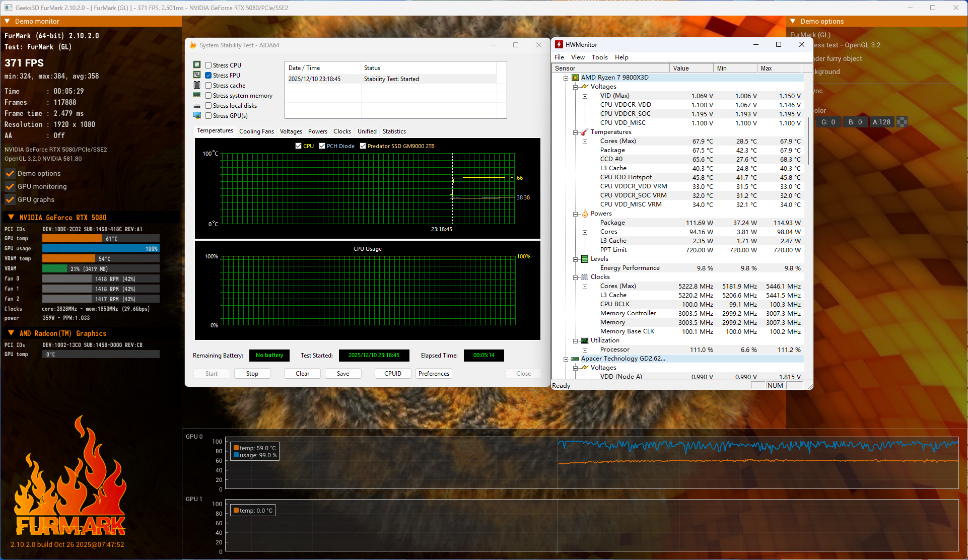This screenshot has width=968, height=560.
Task: Collapse the NVIDIA GeForce RTX 5080 section
Action: pyautogui.click(x=11, y=218)
